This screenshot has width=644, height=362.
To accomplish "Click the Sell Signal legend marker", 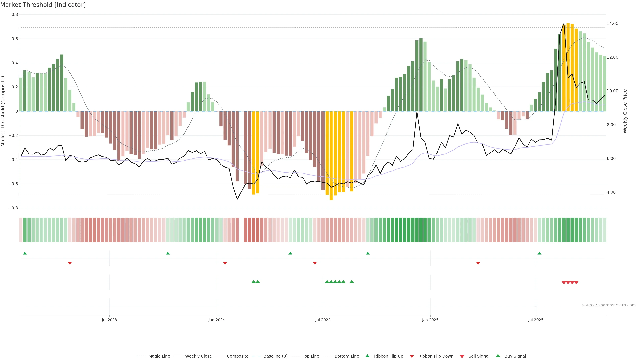I will (x=462, y=356).
